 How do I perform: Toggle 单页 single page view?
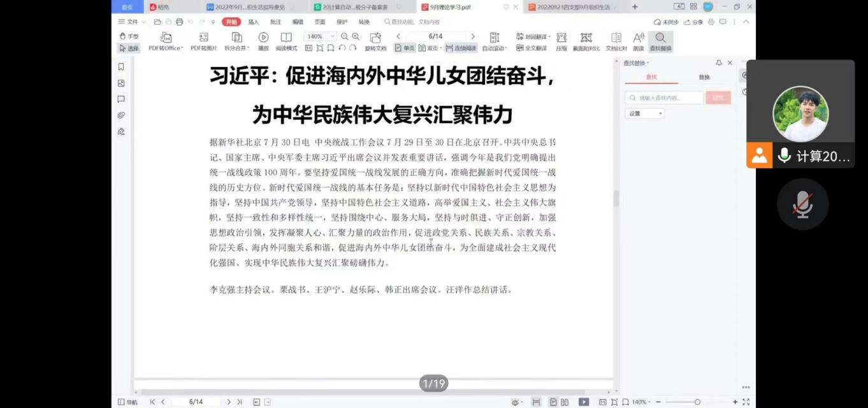click(x=405, y=48)
